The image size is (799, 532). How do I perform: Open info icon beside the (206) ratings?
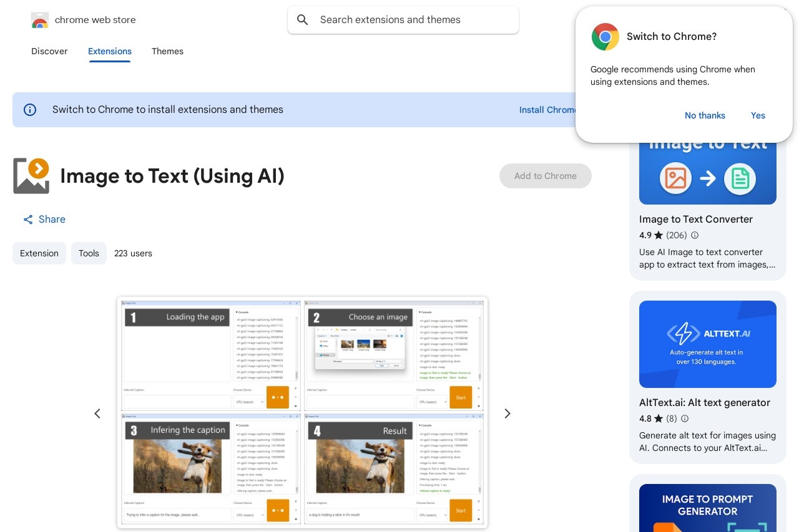pos(695,235)
